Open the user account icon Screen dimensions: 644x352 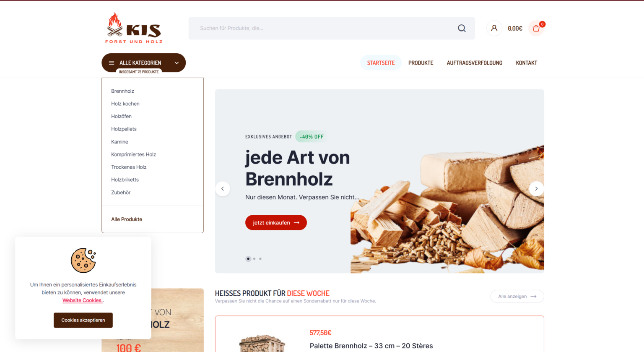pos(494,28)
